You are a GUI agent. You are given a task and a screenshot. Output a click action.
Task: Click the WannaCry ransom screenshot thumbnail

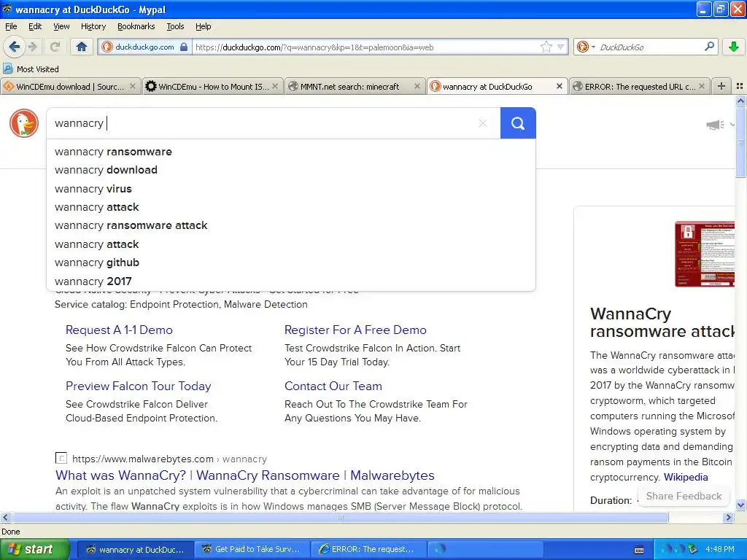(705, 254)
